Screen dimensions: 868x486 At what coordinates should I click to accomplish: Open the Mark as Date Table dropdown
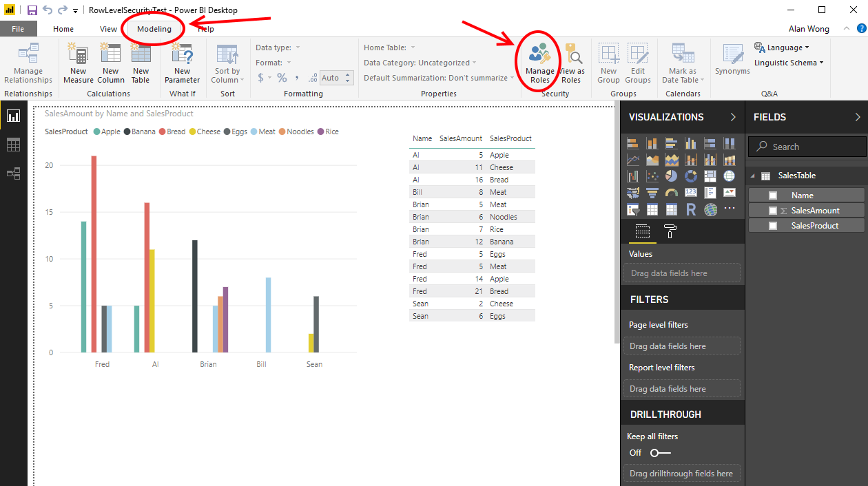[682, 63]
